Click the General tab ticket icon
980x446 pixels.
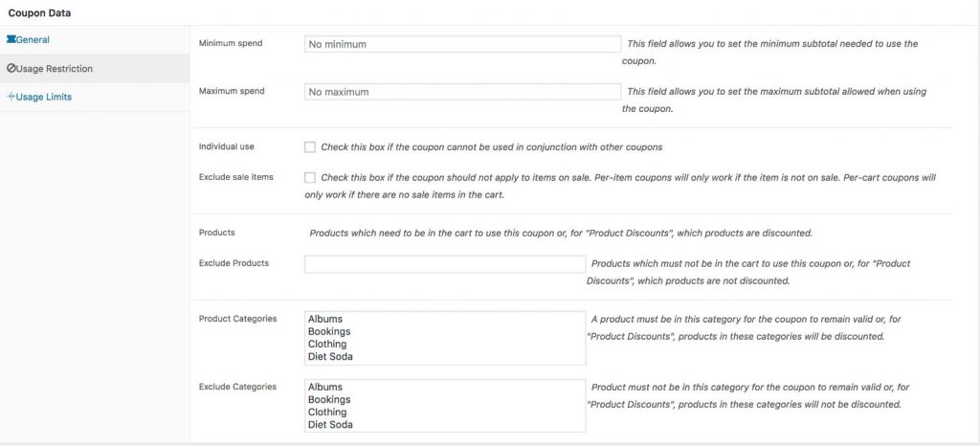[11, 40]
